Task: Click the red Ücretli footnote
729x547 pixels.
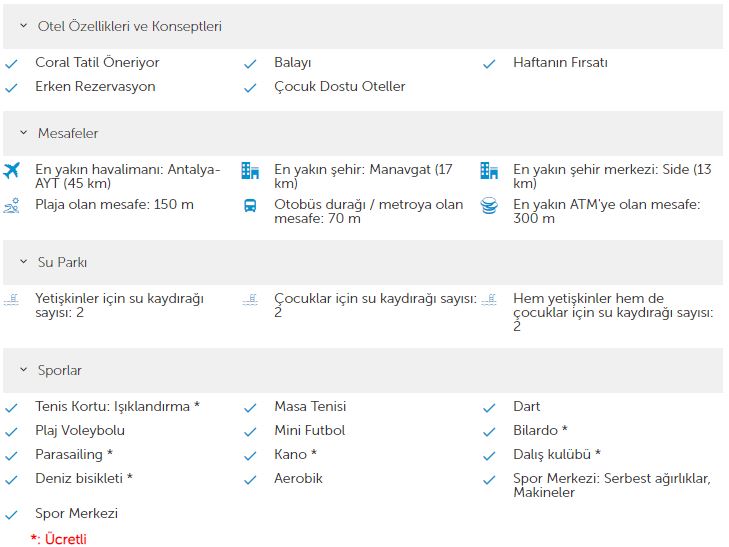Action: pos(59,539)
